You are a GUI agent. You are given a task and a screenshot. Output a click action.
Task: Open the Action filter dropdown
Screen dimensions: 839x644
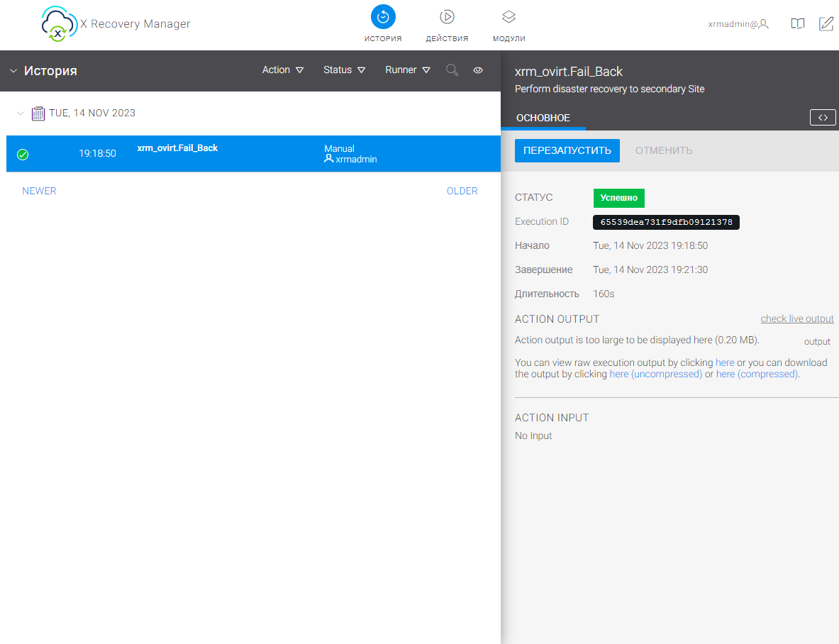click(283, 70)
